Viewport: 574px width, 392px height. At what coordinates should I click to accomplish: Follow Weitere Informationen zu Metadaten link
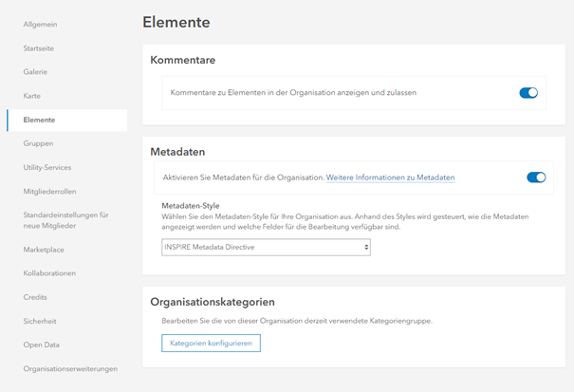tap(390, 177)
